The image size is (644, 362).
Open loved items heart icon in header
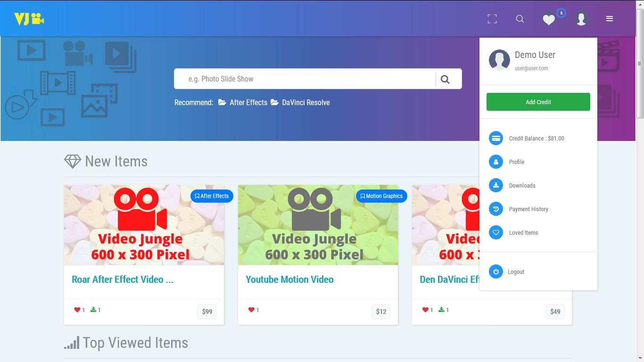(548, 20)
